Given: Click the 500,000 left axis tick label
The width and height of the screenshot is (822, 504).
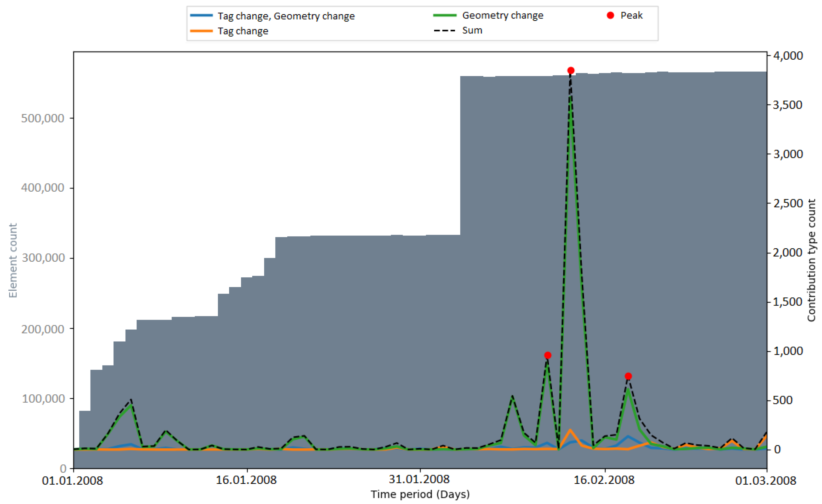Looking at the screenshot, I should click(x=42, y=118).
